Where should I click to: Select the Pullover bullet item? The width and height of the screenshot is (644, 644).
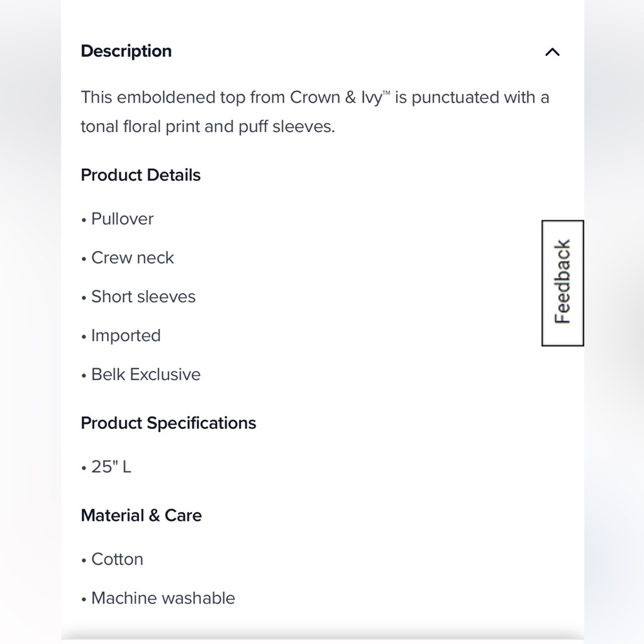122,219
